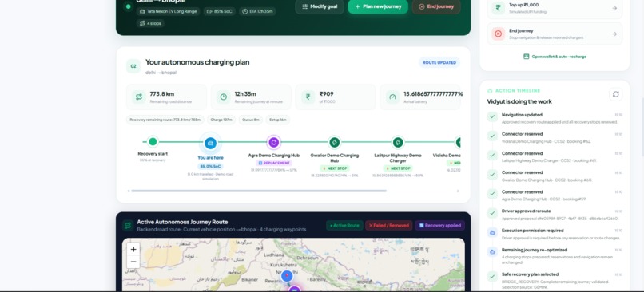The width and height of the screenshot is (644, 292).
Task: Select the You are here car marker
Action: [x=210, y=143]
